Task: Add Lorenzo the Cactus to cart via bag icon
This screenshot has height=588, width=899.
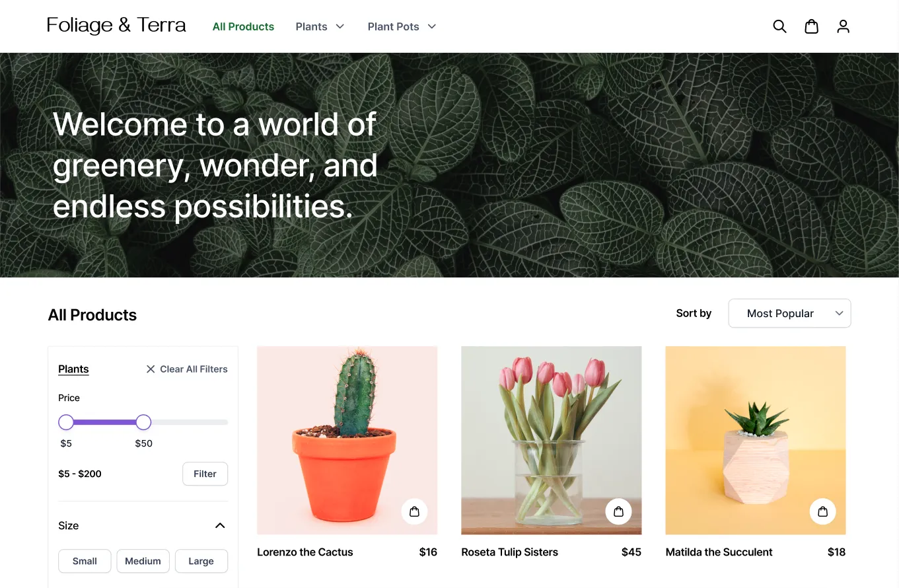Action: click(414, 511)
